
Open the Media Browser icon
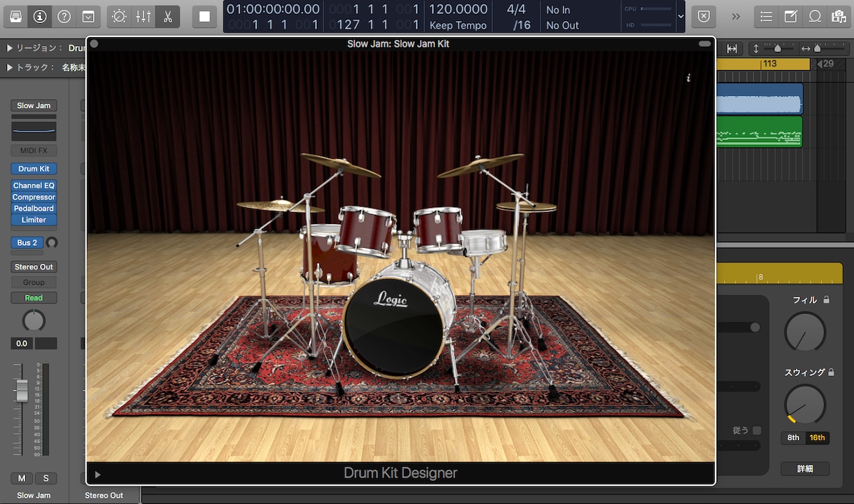(x=839, y=16)
